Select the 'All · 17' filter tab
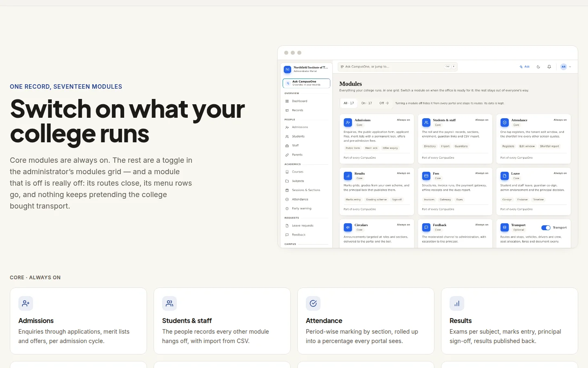The image size is (588, 368). [x=349, y=103]
